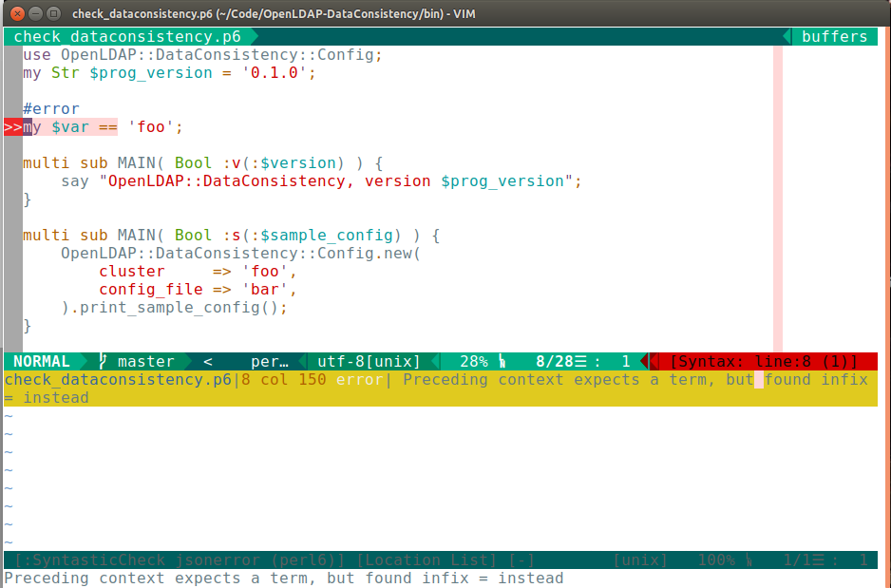Close the VIM window
The height and width of the screenshot is (588, 891).
pos(16,13)
